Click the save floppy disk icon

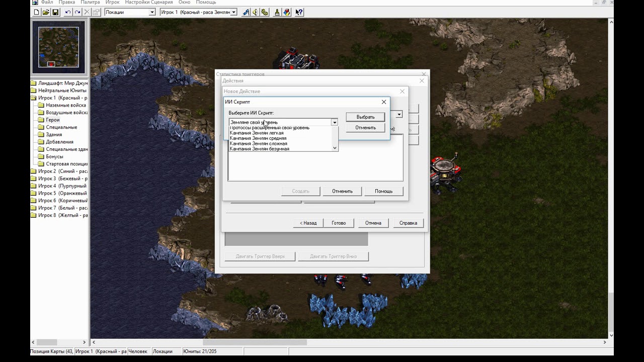point(55,12)
